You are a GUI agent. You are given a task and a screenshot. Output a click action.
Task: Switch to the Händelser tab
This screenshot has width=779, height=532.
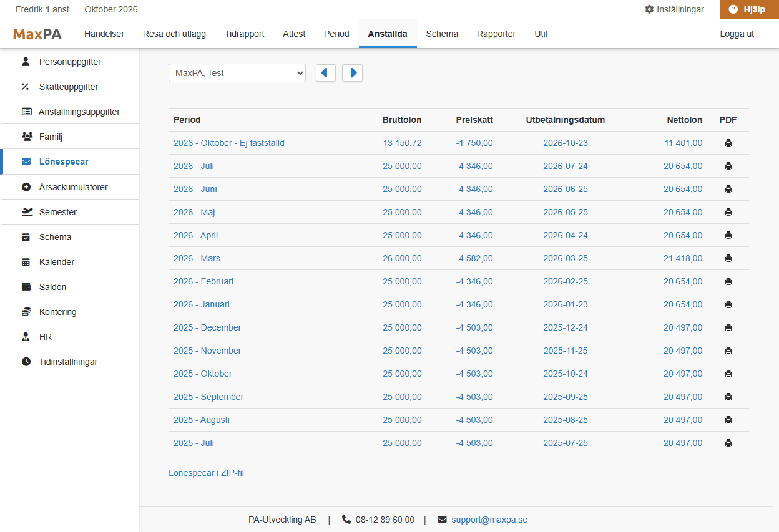click(104, 34)
